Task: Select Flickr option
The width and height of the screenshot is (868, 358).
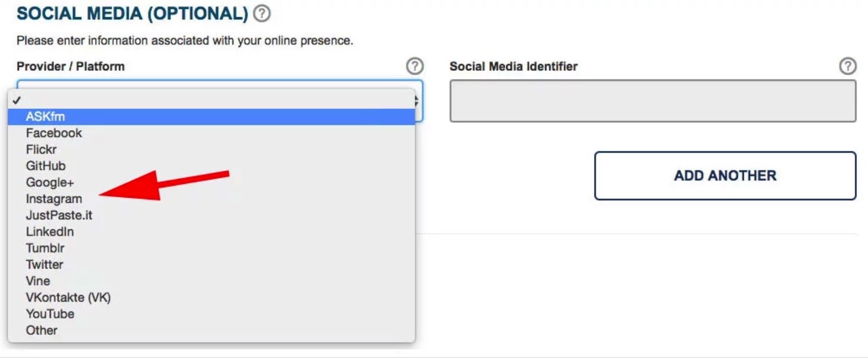Action: click(41, 150)
